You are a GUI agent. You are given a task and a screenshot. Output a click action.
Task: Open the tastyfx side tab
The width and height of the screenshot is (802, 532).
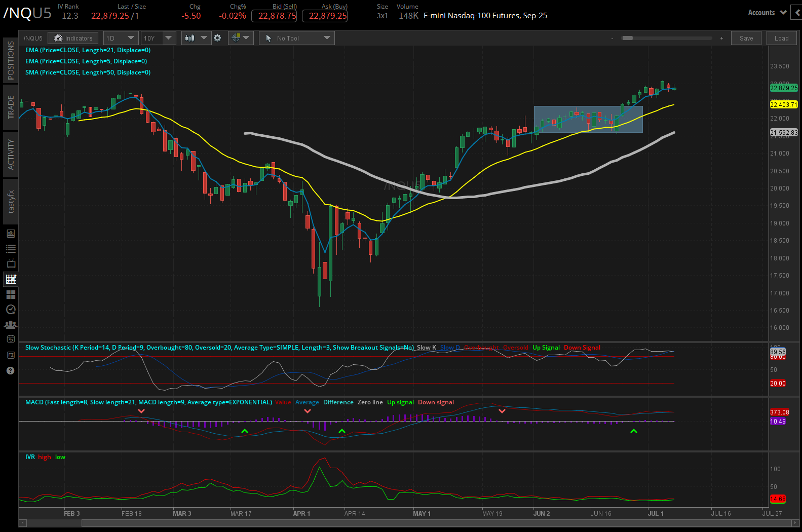11,202
